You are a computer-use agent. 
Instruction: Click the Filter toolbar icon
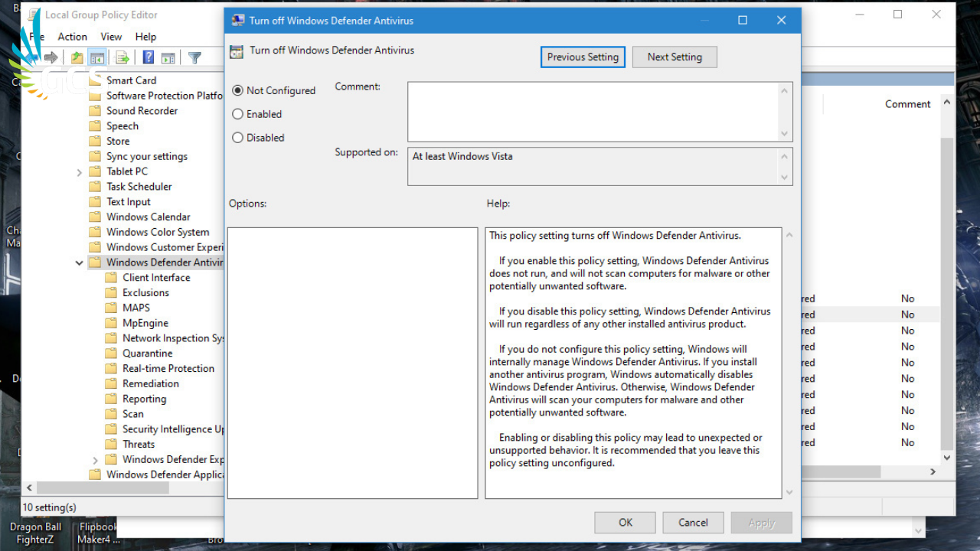tap(194, 57)
